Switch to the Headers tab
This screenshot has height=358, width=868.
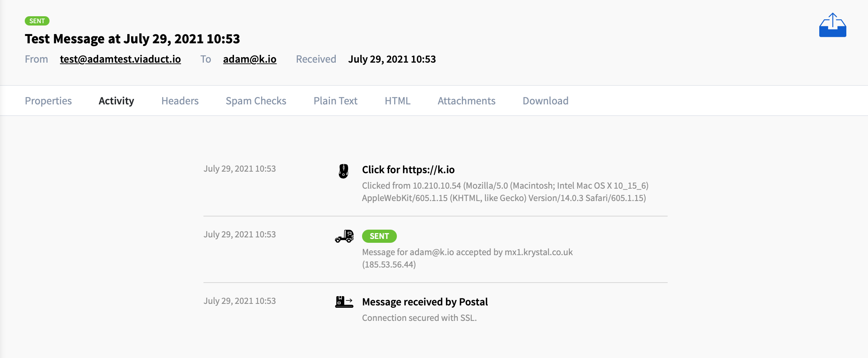(x=180, y=101)
